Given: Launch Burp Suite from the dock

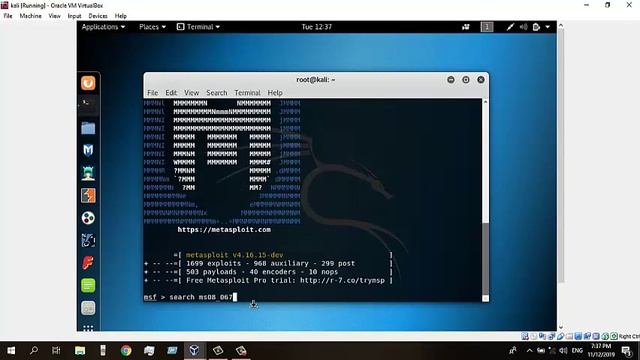Looking at the screenshot, I should 88,196.
